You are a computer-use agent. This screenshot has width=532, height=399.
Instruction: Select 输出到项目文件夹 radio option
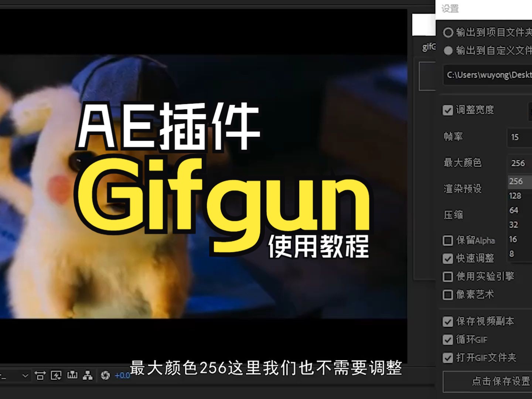point(448,33)
